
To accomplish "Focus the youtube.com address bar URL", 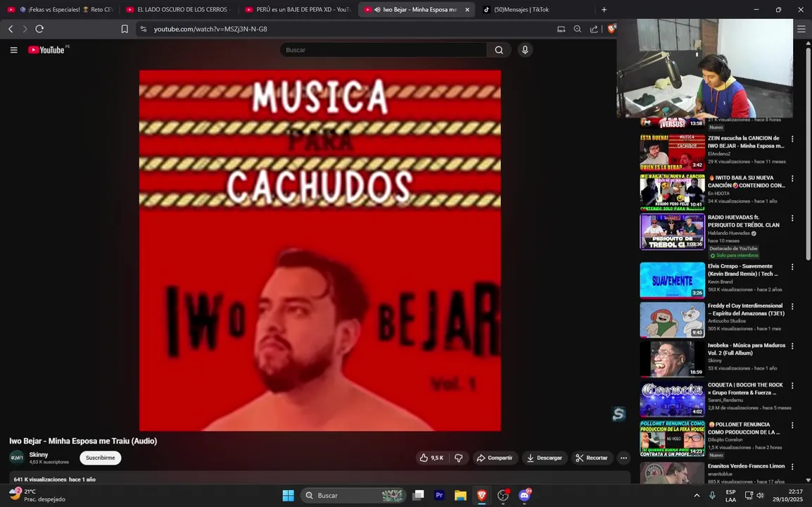I will pyautogui.click(x=210, y=29).
